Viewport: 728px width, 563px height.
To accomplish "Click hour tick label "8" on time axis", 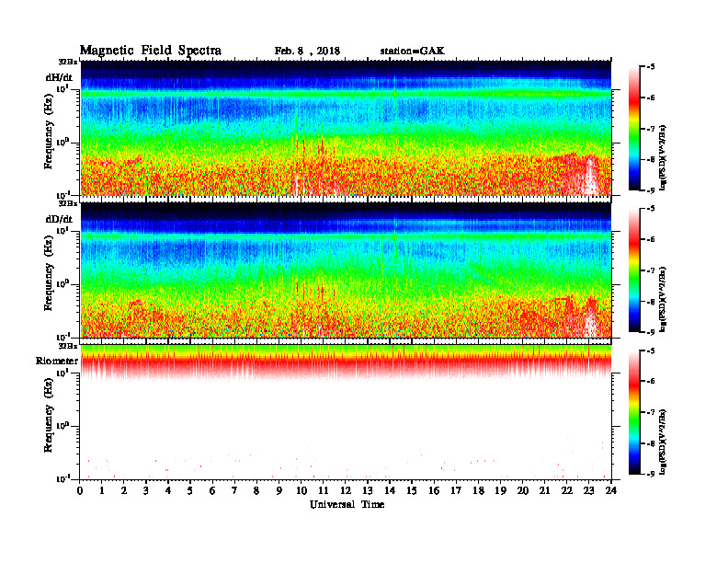I will (x=256, y=491).
